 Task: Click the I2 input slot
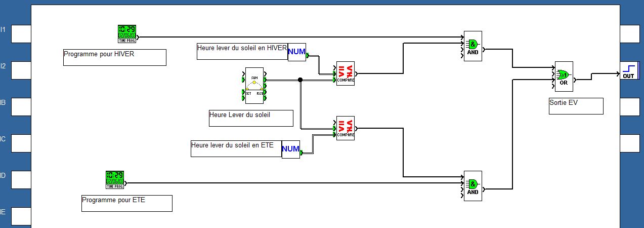(21, 70)
